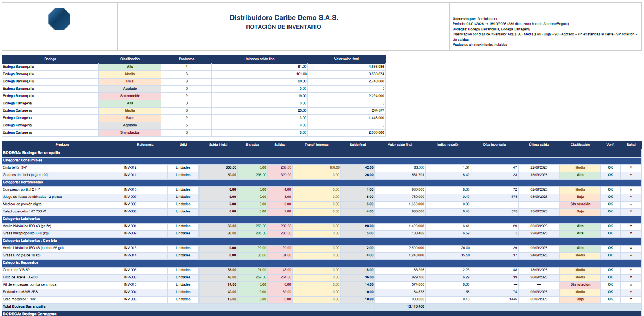The image size is (644, 316).
Task: Click the up-arrow signal for Compresor portátil 2 HP
Action: (x=631, y=189)
